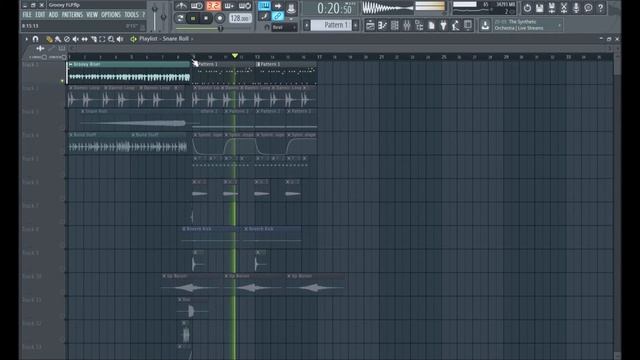Open the stamp tool dropdown arrow

[291, 19]
